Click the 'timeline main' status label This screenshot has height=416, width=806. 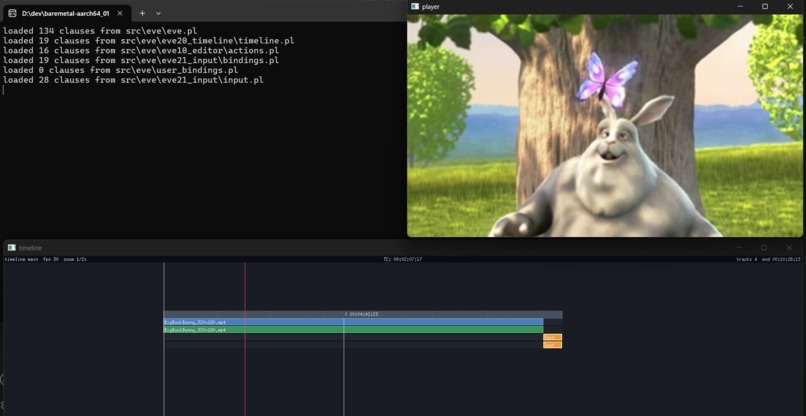pyautogui.click(x=21, y=259)
